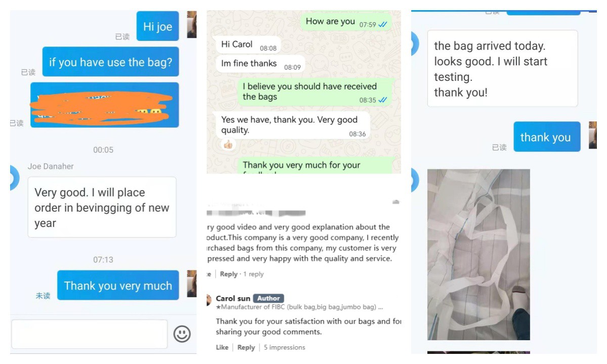Select the 'Very good. I will place order' message
Viewport: 607px width, 364px height.
point(102,207)
